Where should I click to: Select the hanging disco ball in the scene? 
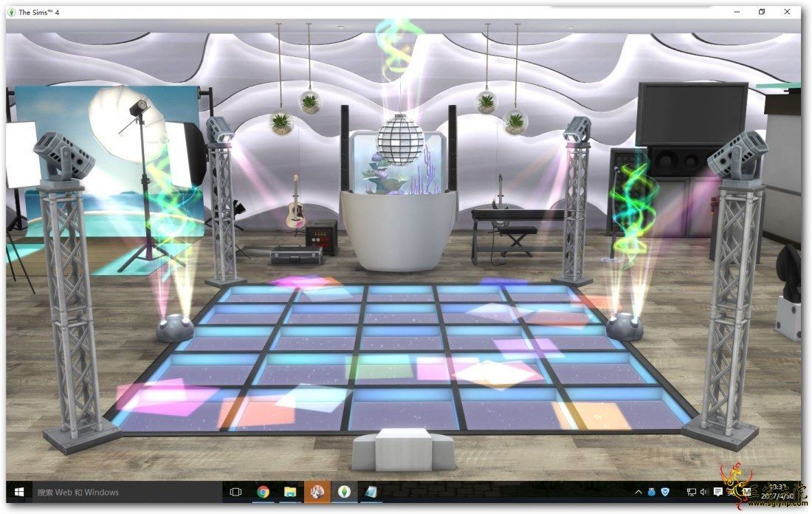point(400,139)
